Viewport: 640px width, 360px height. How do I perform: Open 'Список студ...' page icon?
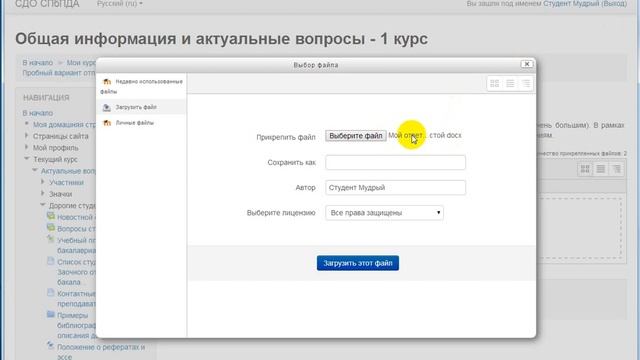tap(51, 261)
